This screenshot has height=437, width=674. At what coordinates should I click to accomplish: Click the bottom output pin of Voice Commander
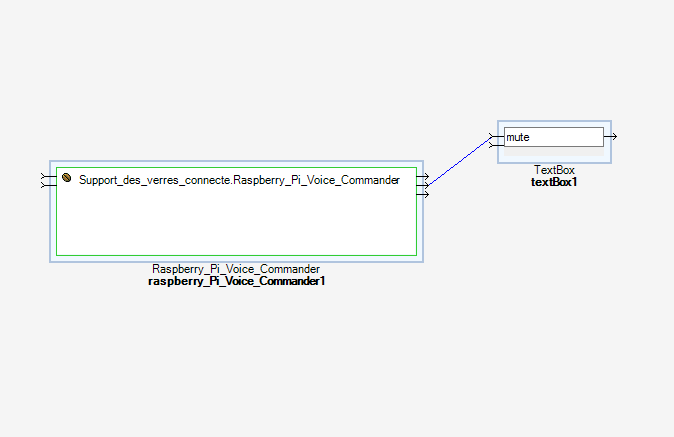(x=424, y=194)
